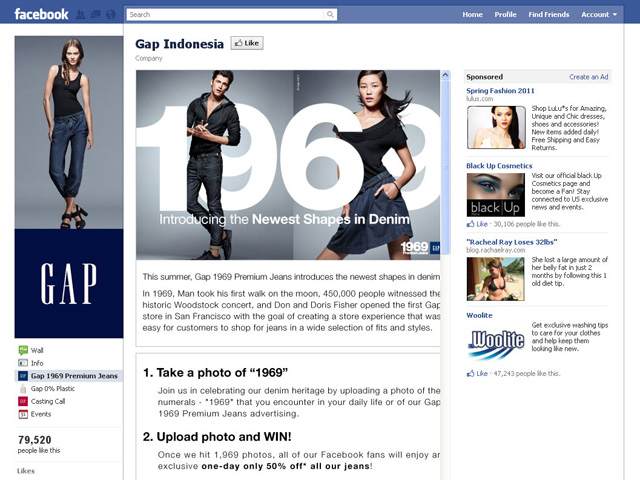Viewport: 640px width, 480px height.
Task: Click in the Search input field
Action: click(225, 15)
